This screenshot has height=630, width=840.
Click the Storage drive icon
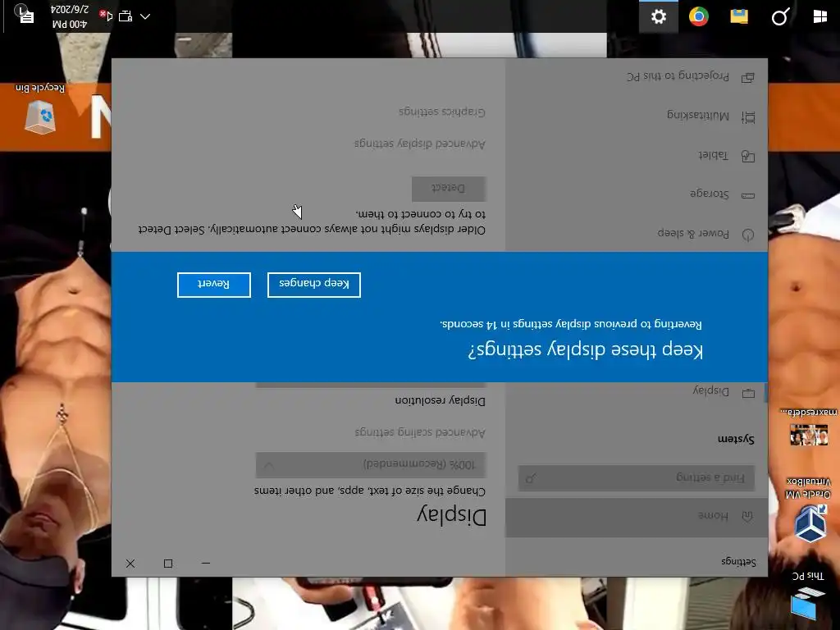[x=748, y=195]
